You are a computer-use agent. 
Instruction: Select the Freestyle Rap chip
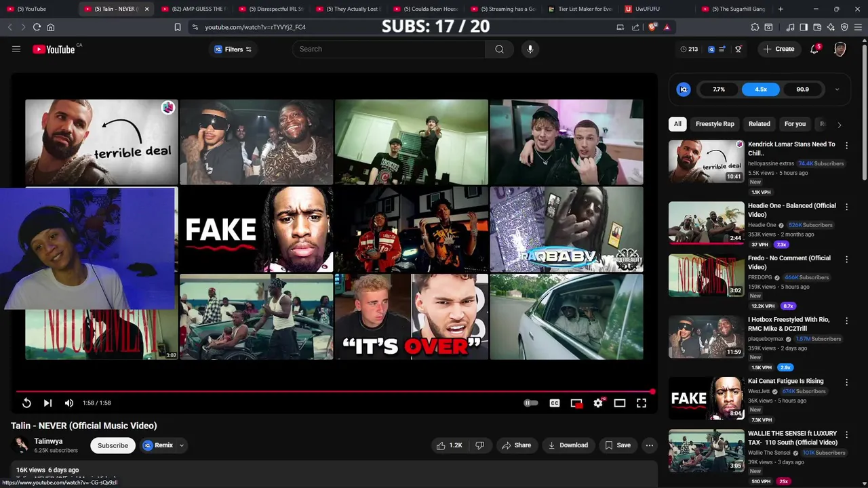pyautogui.click(x=715, y=124)
